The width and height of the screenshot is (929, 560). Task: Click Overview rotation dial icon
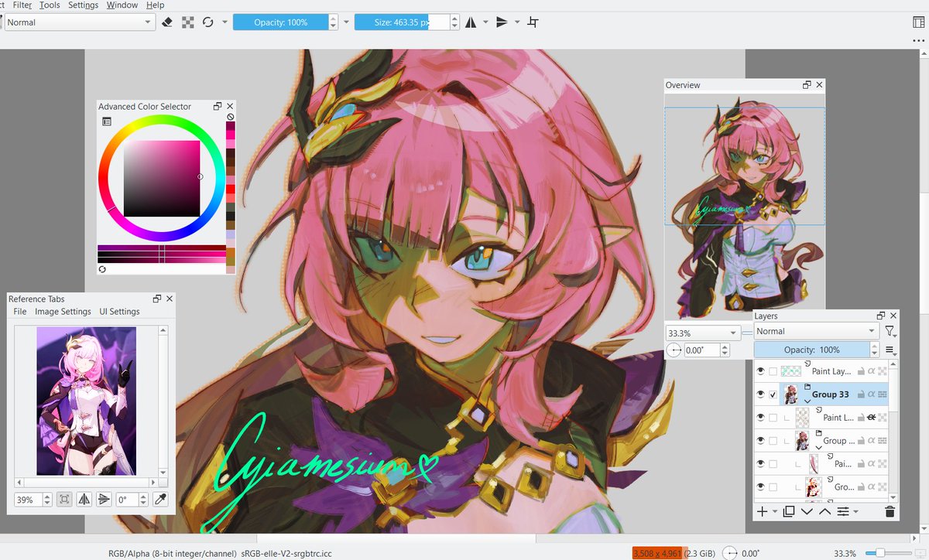(x=674, y=350)
